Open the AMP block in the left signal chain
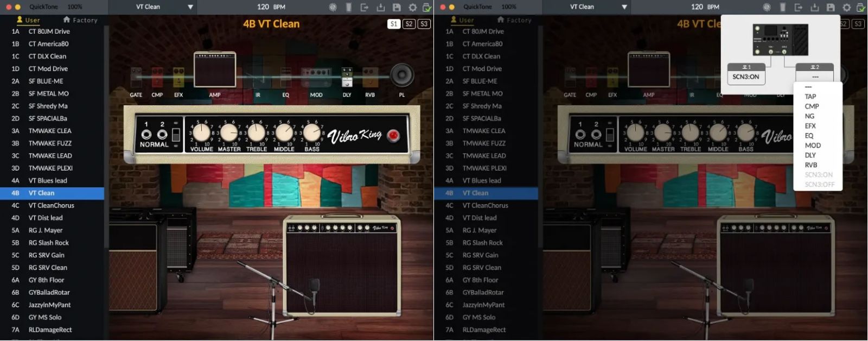The height and width of the screenshot is (341, 868). (x=215, y=70)
